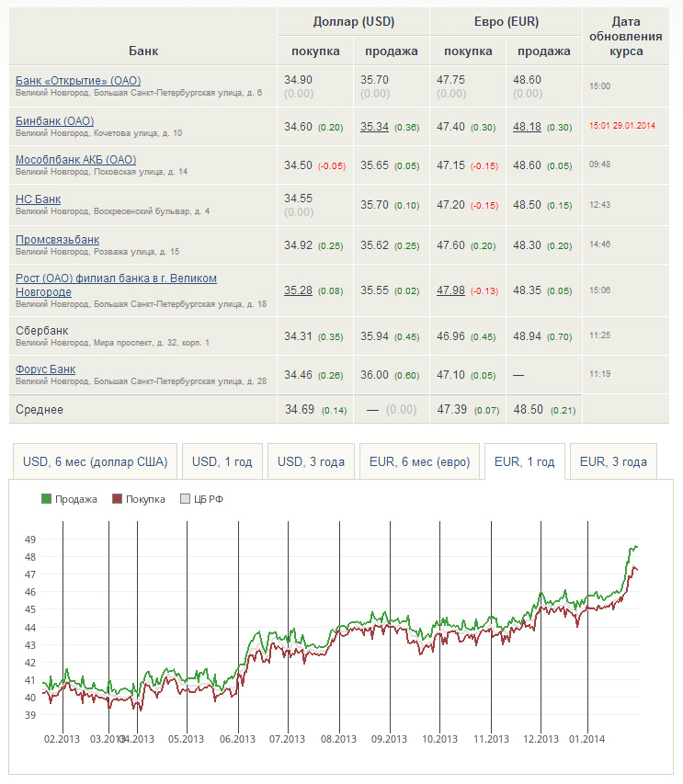Click 48.94 Сбербанк EUR sell rate
The height and width of the screenshot is (784, 683).
527,336
